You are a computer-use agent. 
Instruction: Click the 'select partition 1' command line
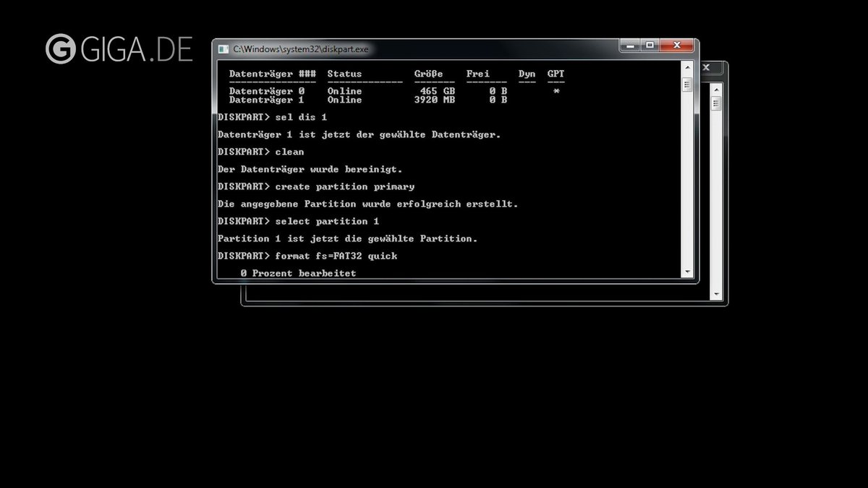327,221
